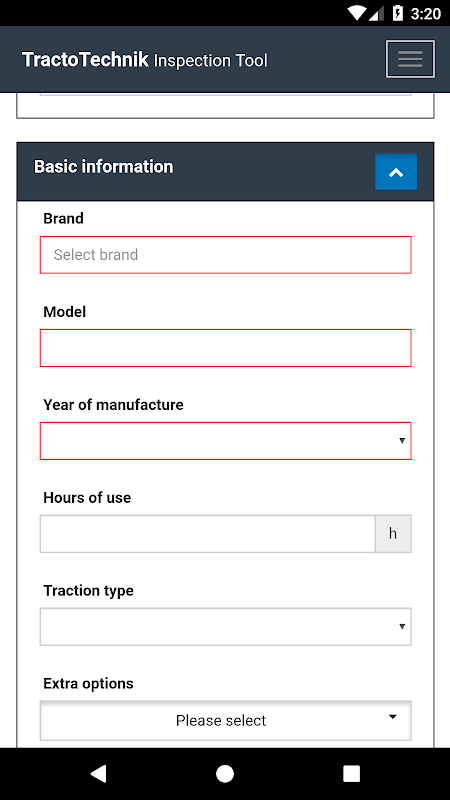The width and height of the screenshot is (450, 800).
Task: Click the Select brand input field
Action: click(226, 255)
